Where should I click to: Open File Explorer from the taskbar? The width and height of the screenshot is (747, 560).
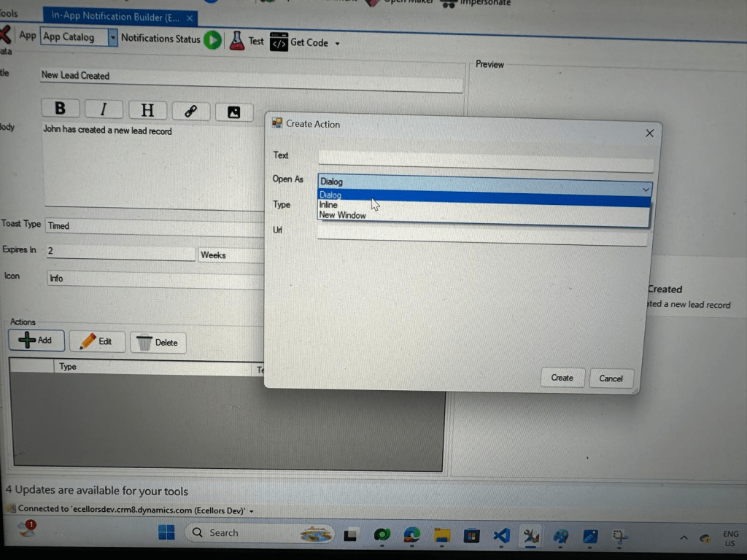441,535
